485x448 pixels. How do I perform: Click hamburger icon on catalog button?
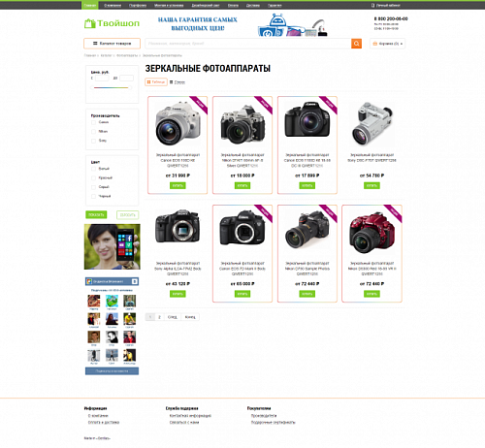point(95,44)
